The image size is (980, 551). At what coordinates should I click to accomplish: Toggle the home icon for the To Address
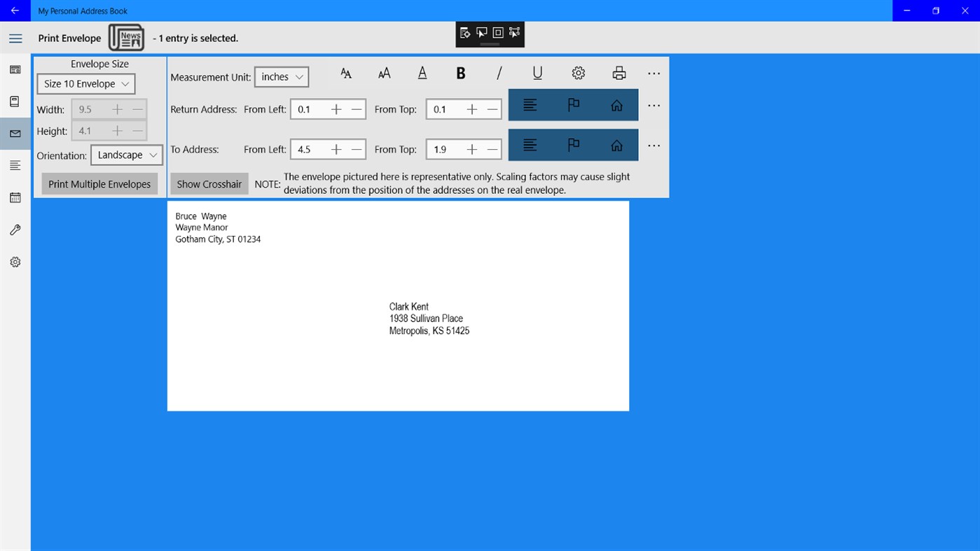(x=616, y=145)
